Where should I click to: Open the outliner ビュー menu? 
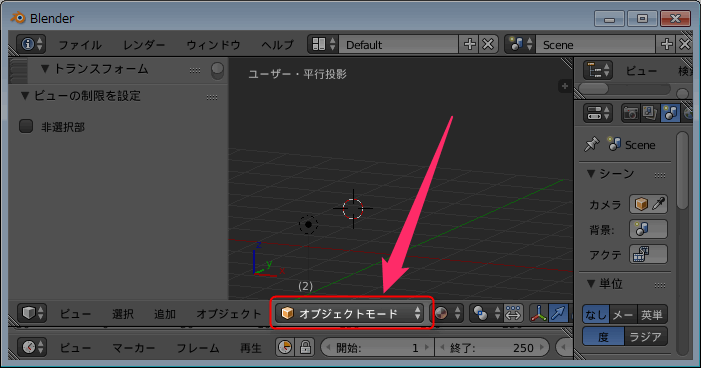click(x=641, y=71)
